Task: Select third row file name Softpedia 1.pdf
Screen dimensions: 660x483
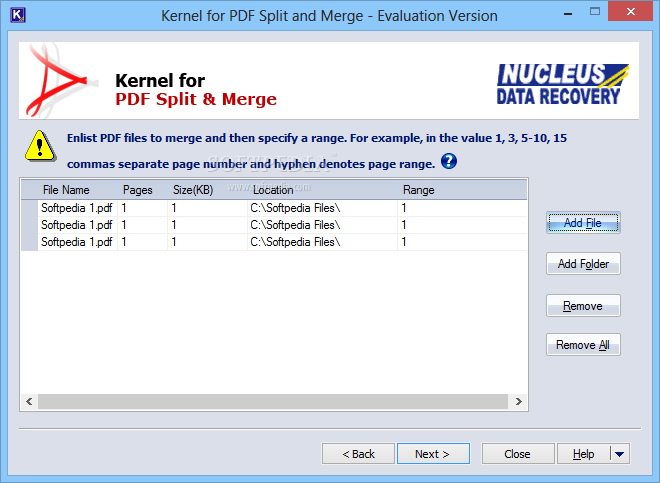Action: coord(77,242)
